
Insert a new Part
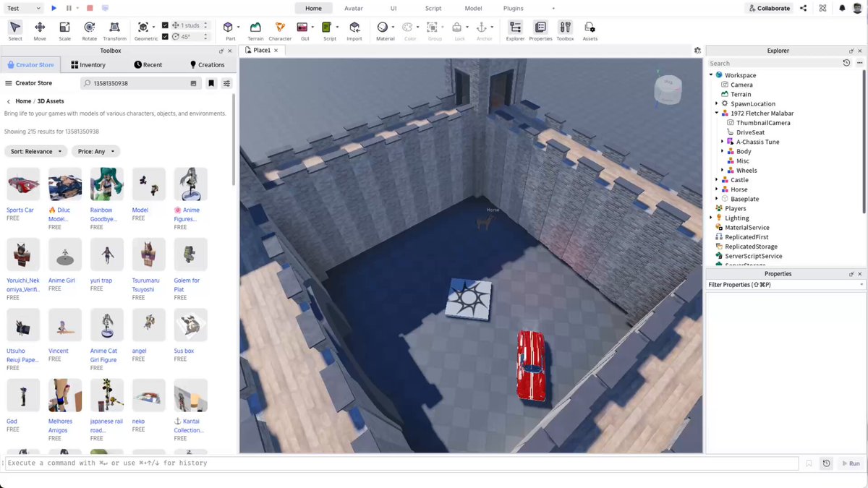pos(230,30)
